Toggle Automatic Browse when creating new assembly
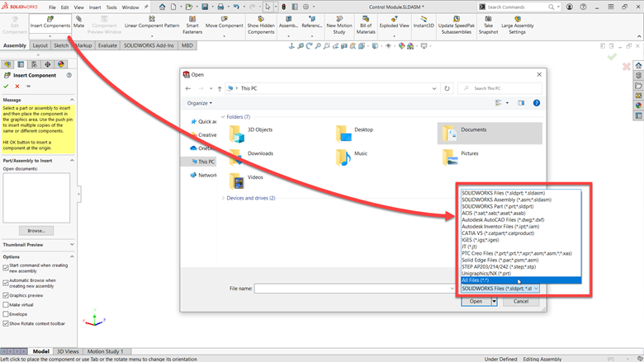 point(6,283)
